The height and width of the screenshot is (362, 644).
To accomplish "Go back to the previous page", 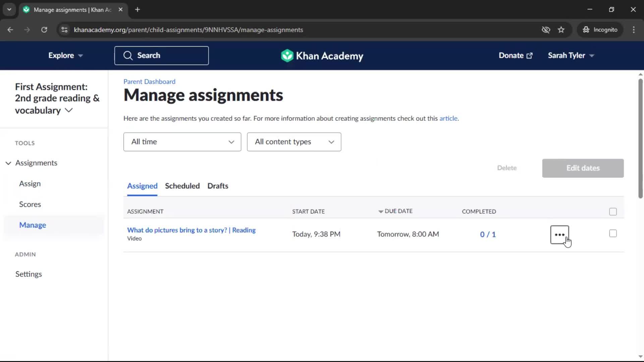I will pos(10,30).
